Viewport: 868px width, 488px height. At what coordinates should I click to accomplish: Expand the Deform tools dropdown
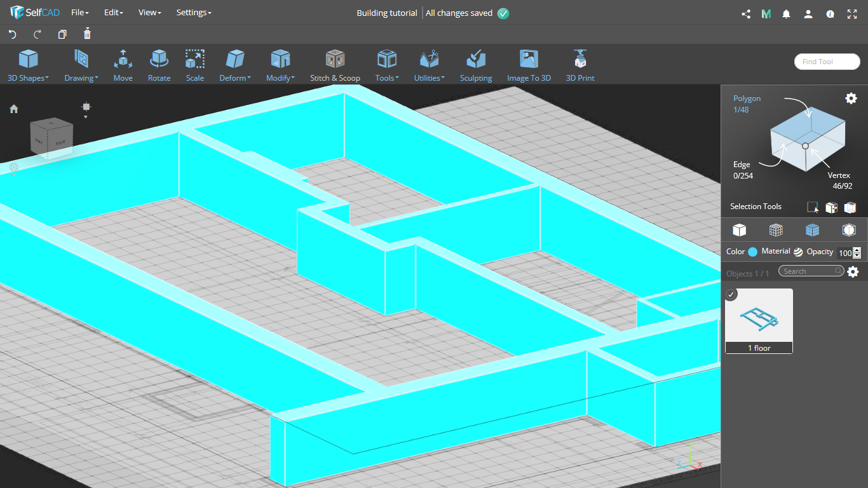pyautogui.click(x=235, y=66)
